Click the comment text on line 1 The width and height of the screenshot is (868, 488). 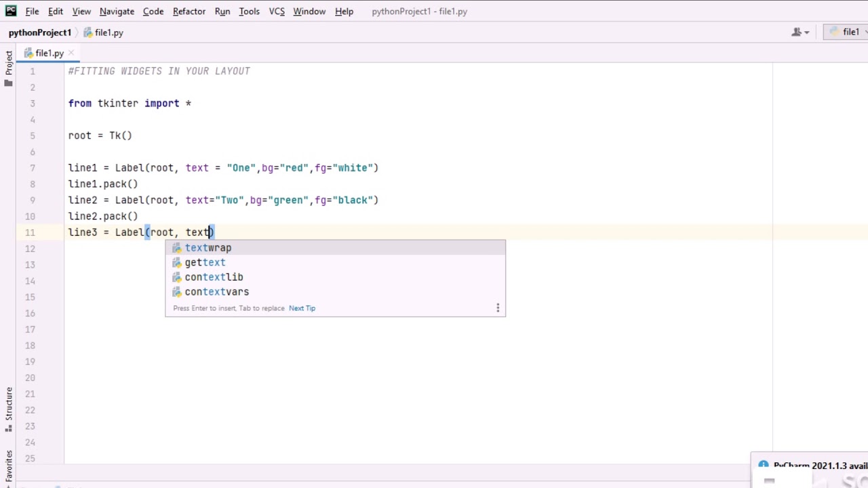pyautogui.click(x=159, y=71)
